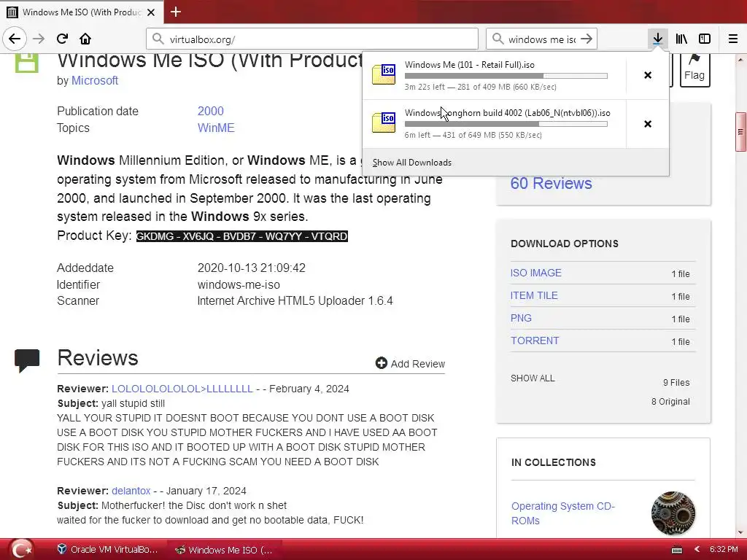The width and height of the screenshot is (747, 560).
Task: Click the Windows Me download progress bar
Action: point(506,76)
